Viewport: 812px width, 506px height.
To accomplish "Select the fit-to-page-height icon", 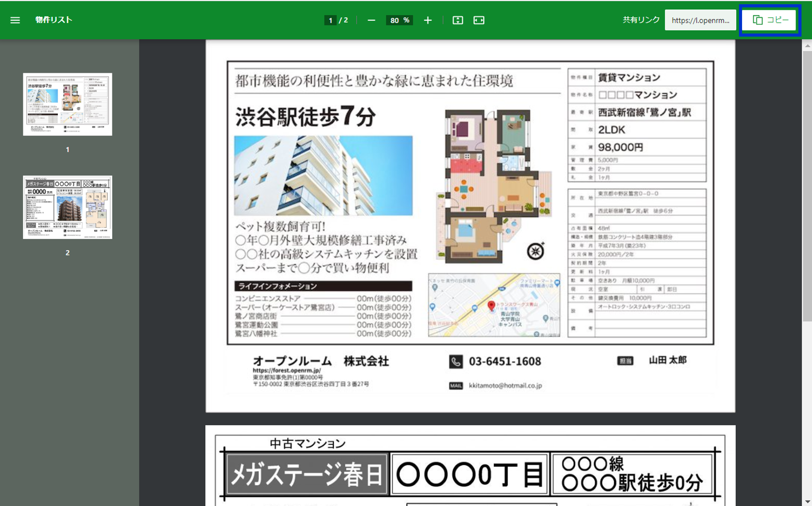I will 458,20.
